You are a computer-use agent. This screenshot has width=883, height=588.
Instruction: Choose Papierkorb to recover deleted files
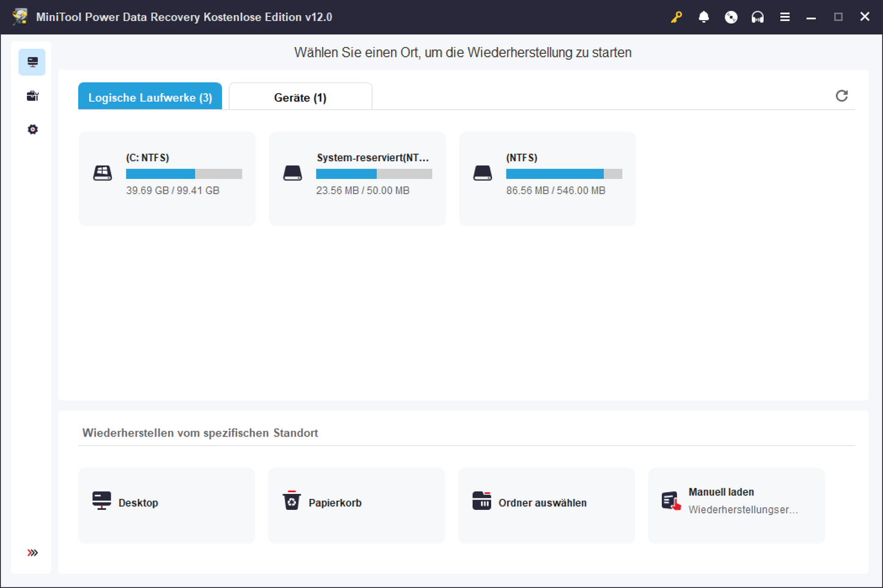click(356, 505)
